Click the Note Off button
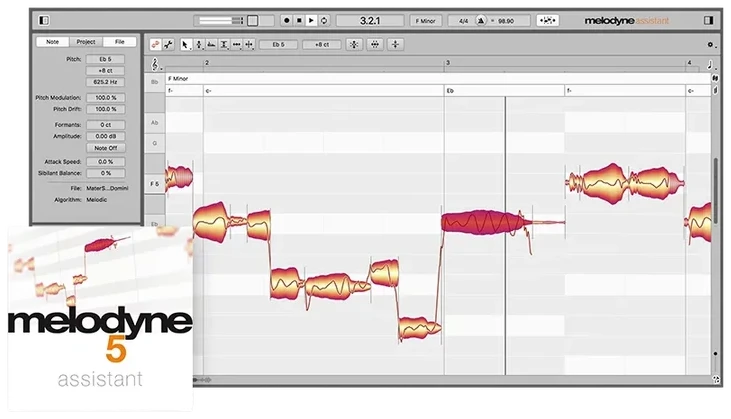 coord(105,148)
